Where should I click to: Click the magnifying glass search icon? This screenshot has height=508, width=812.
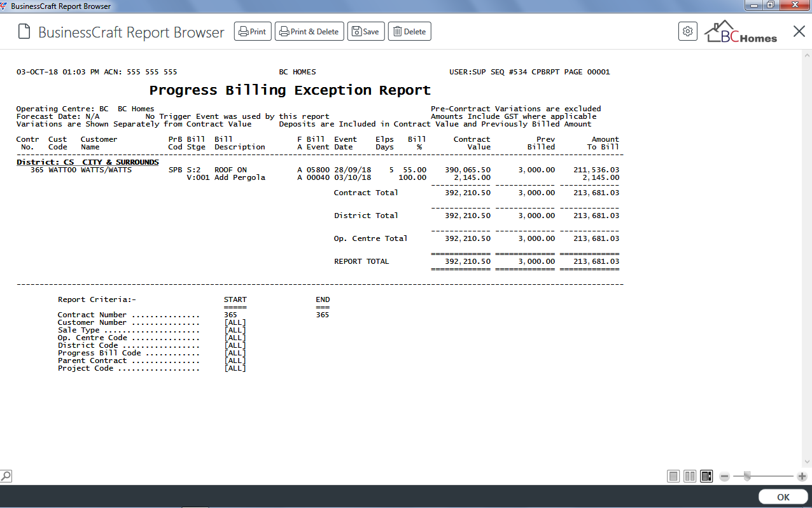6,476
